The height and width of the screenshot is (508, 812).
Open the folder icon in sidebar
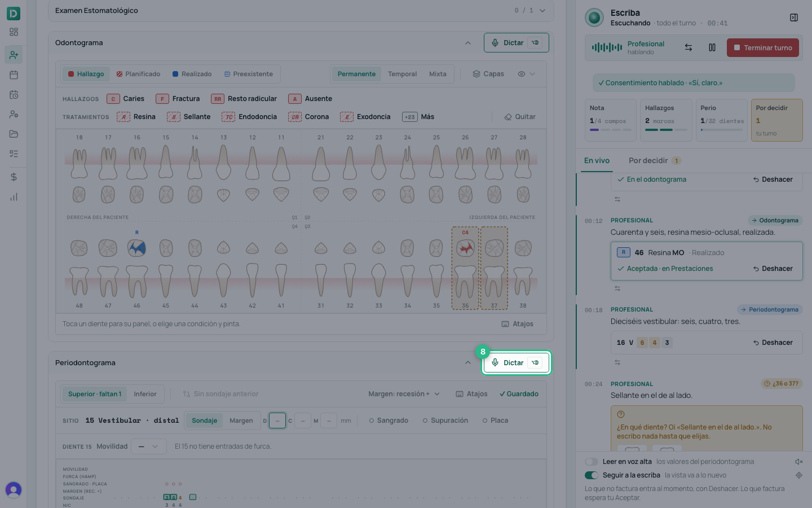pos(14,134)
